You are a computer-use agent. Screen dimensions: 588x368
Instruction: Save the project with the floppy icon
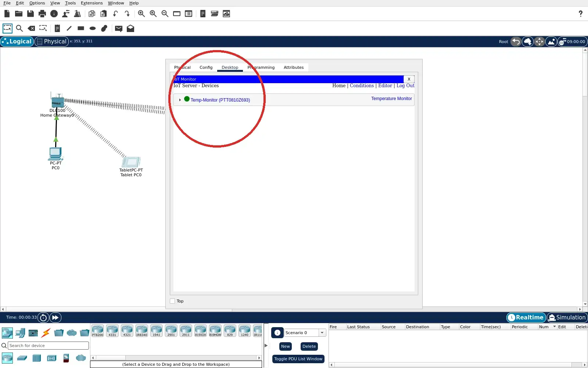[x=31, y=14]
